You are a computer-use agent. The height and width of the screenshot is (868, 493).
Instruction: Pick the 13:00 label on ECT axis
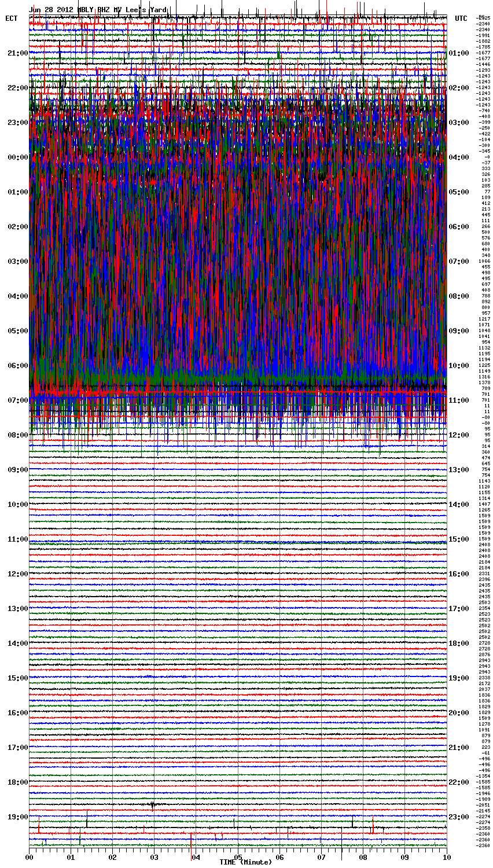tap(17, 609)
